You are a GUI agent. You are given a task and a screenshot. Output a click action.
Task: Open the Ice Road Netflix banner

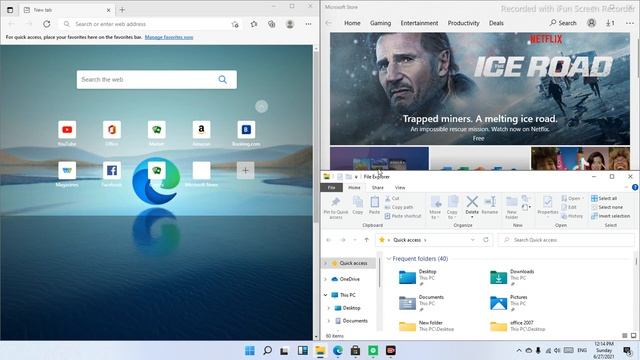480,89
